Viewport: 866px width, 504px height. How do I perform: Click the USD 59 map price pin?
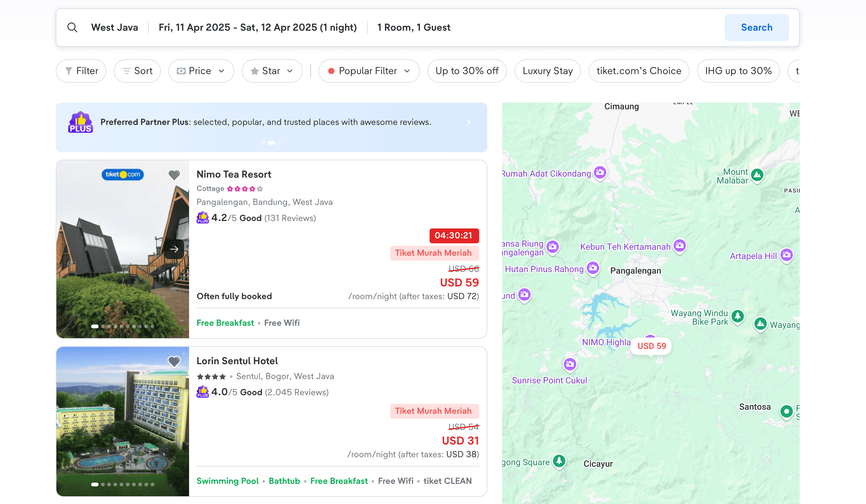pos(651,346)
